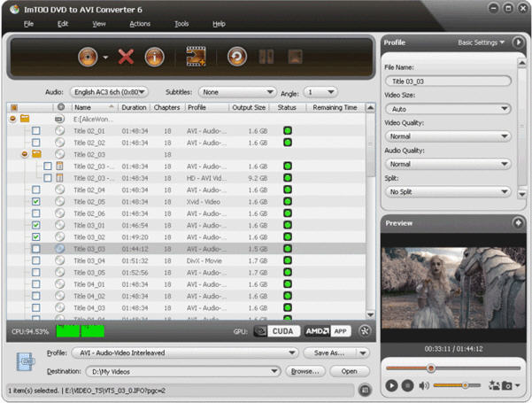The height and width of the screenshot is (403, 532).
Task: Click the AMD APP acceleration button
Action: tap(328, 330)
